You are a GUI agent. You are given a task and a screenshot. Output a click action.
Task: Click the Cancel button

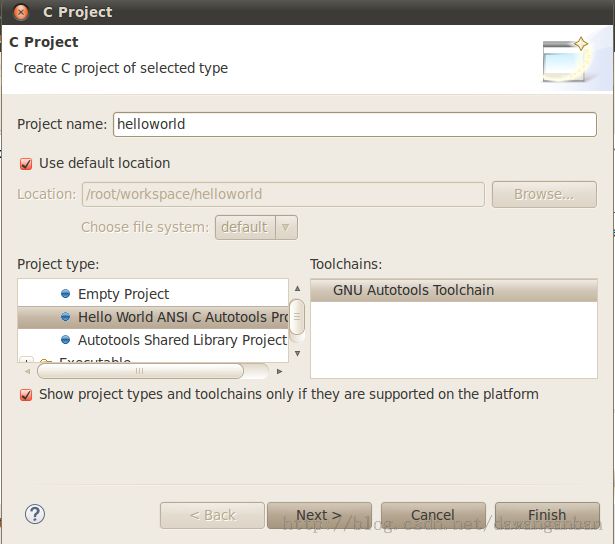[433, 515]
